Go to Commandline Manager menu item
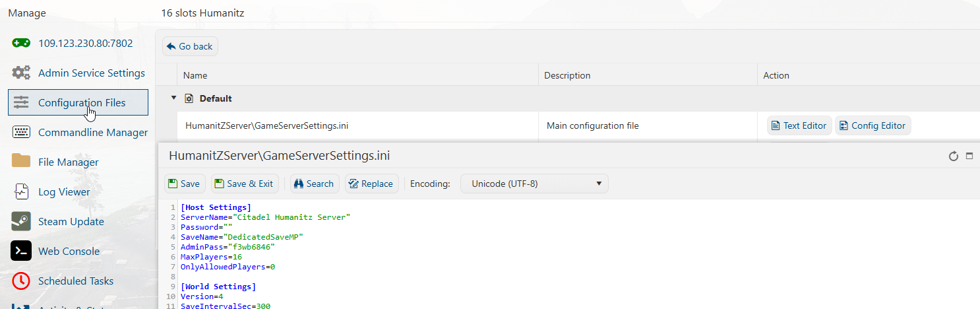This screenshot has height=309, width=980. (x=92, y=133)
